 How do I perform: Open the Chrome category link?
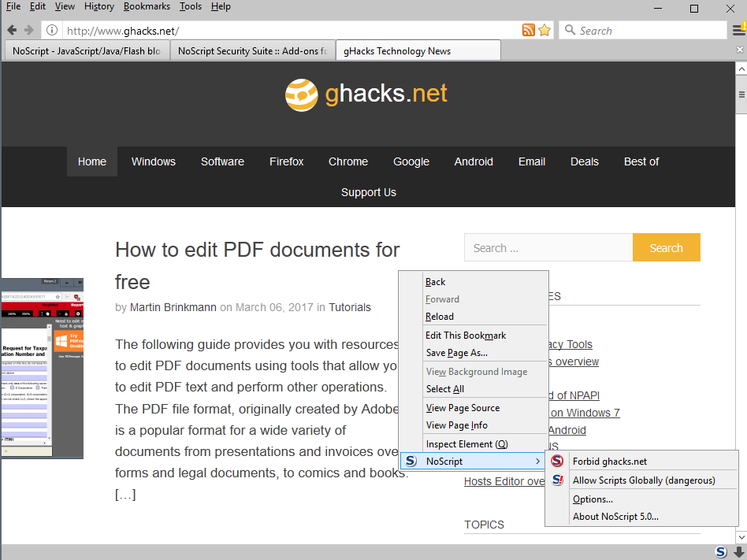pyautogui.click(x=348, y=161)
